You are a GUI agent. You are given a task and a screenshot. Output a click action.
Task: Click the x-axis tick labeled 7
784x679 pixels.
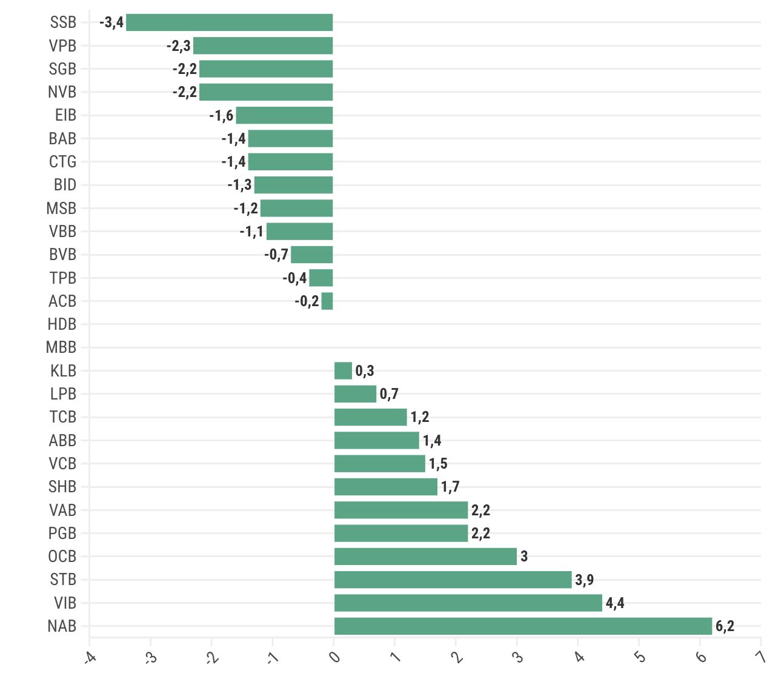point(760,656)
